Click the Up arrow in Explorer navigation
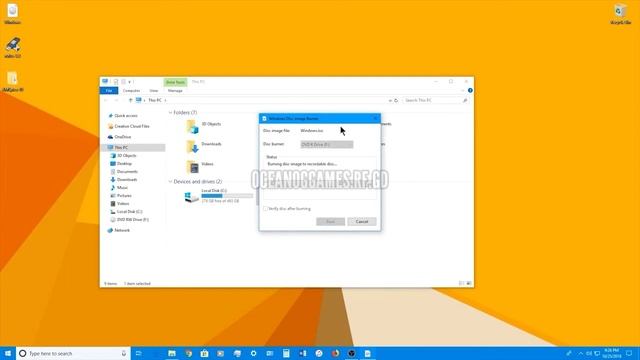640x360 pixels. coord(130,100)
